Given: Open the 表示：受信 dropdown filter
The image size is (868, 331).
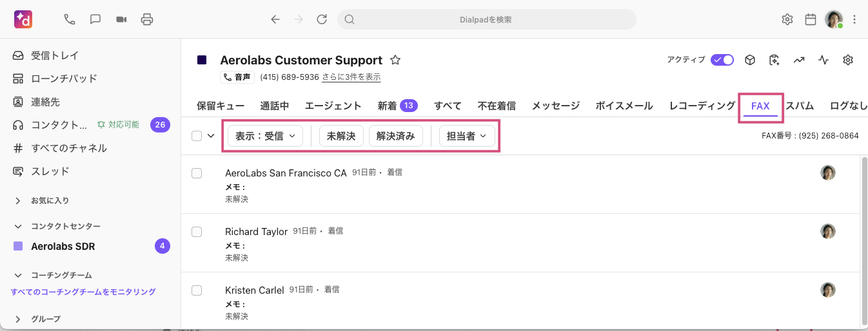Looking at the screenshot, I should click(x=265, y=136).
